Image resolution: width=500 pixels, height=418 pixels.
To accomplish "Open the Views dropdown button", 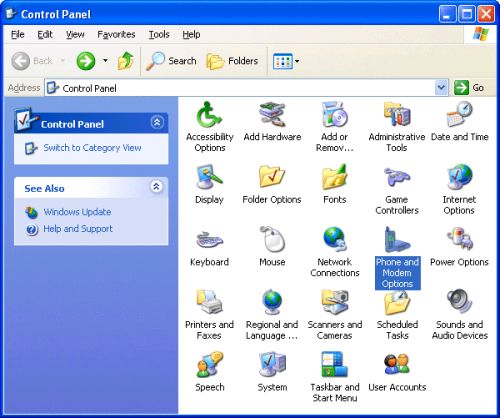I will [286, 61].
